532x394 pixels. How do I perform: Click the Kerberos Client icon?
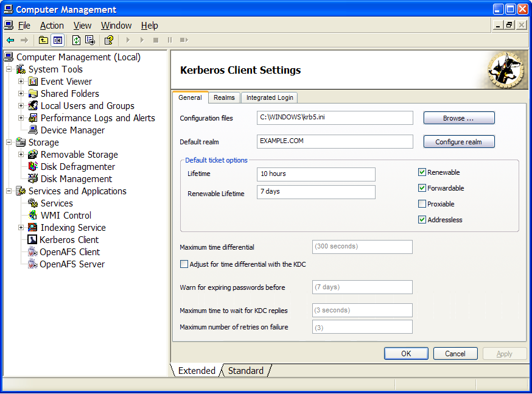coord(32,239)
